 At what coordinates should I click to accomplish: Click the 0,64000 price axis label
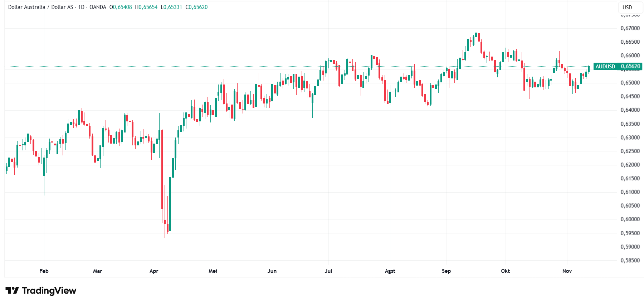tap(630, 110)
